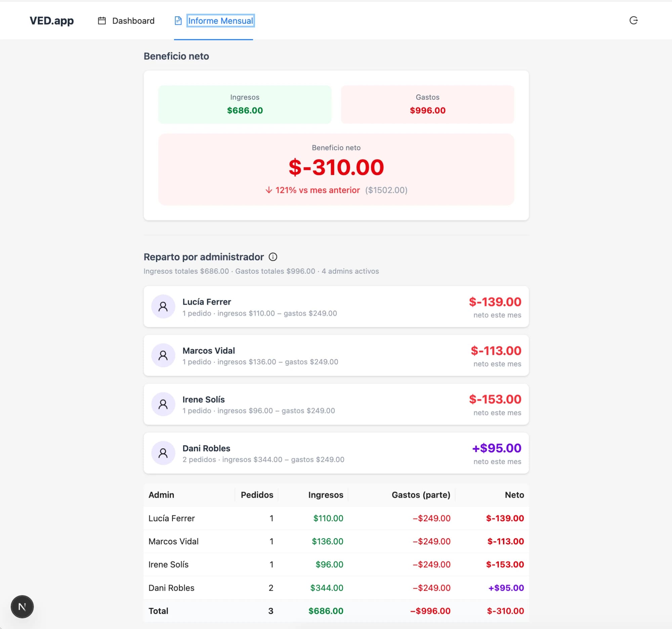The height and width of the screenshot is (629, 672).
Task: Click the $-113.00 card amount
Action: click(496, 351)
